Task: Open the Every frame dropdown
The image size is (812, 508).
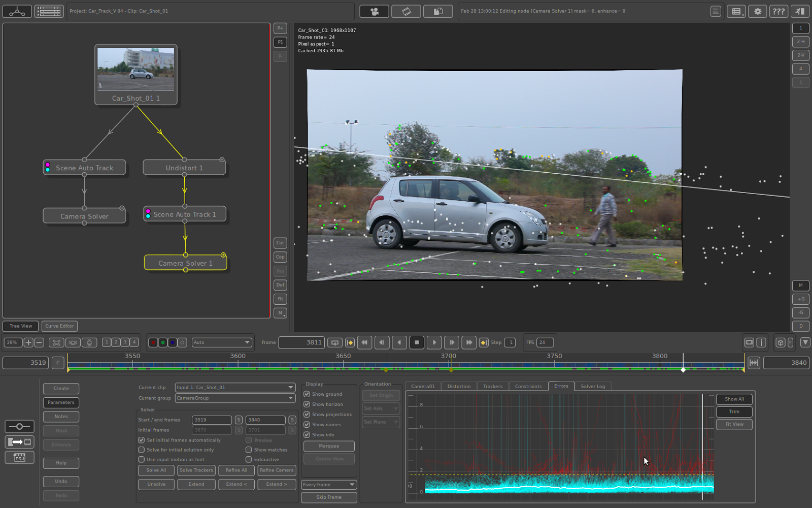Action: [329, 484]
